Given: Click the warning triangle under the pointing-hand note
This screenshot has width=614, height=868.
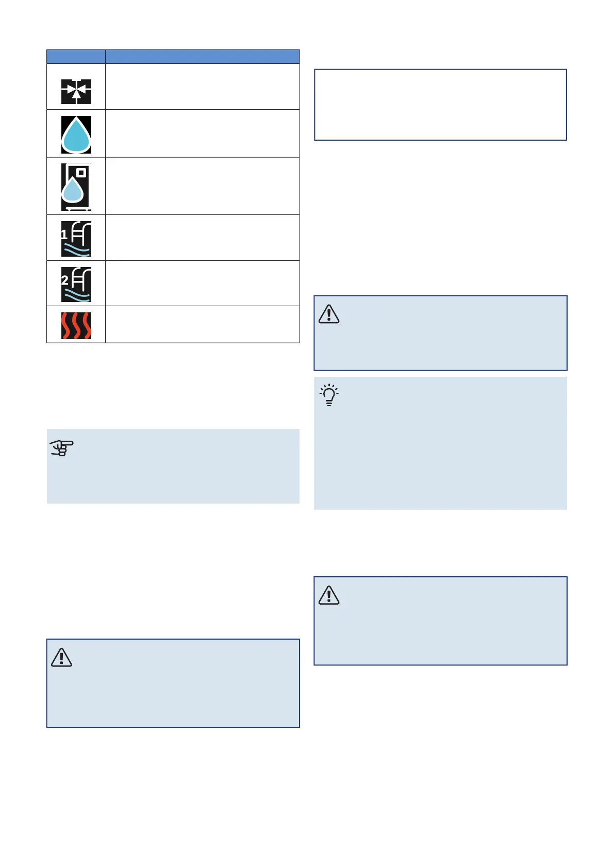Looking at the screenshot, I should 61,658.
